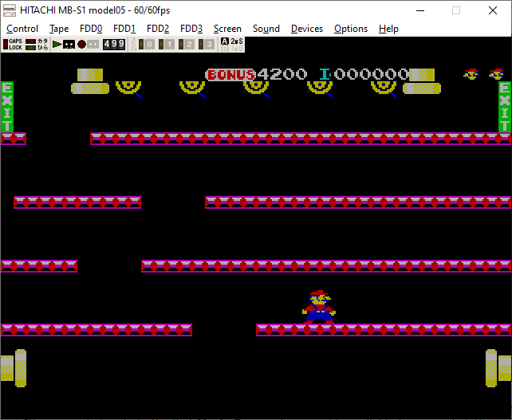The height and width of the screenshot is (420, 512).
Task: Open the FDD3 menu
Action: (191, 29)
